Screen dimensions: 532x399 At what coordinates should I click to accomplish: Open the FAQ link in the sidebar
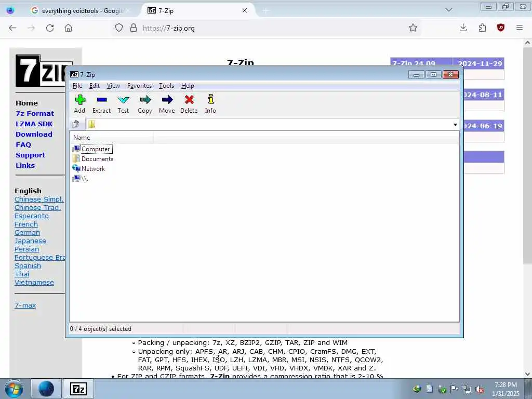[23, 145]
